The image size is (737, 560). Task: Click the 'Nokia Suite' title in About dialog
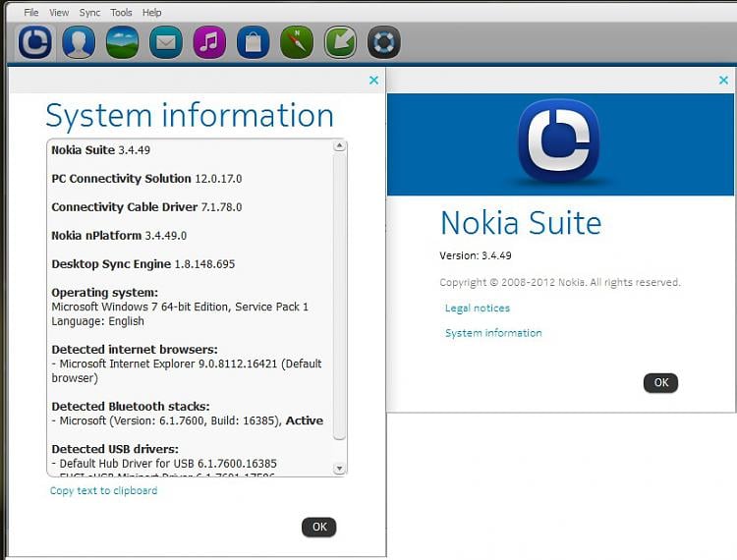click(521, 223)
